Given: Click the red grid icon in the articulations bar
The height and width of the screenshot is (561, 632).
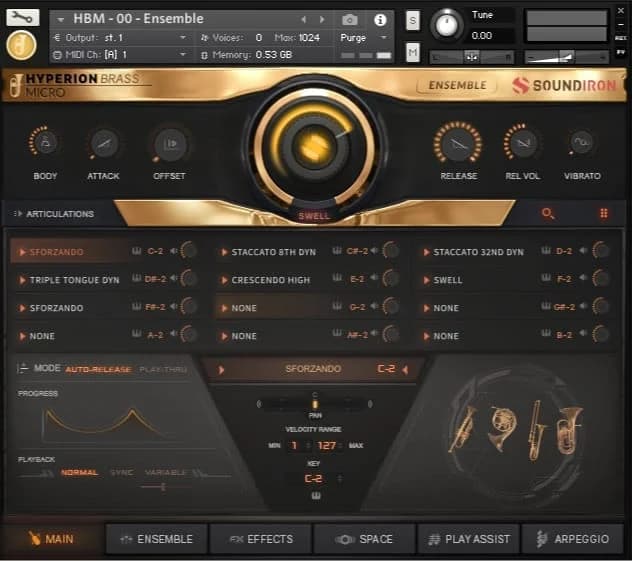Looking at the screenshot, I should click(x=603, y=213).
